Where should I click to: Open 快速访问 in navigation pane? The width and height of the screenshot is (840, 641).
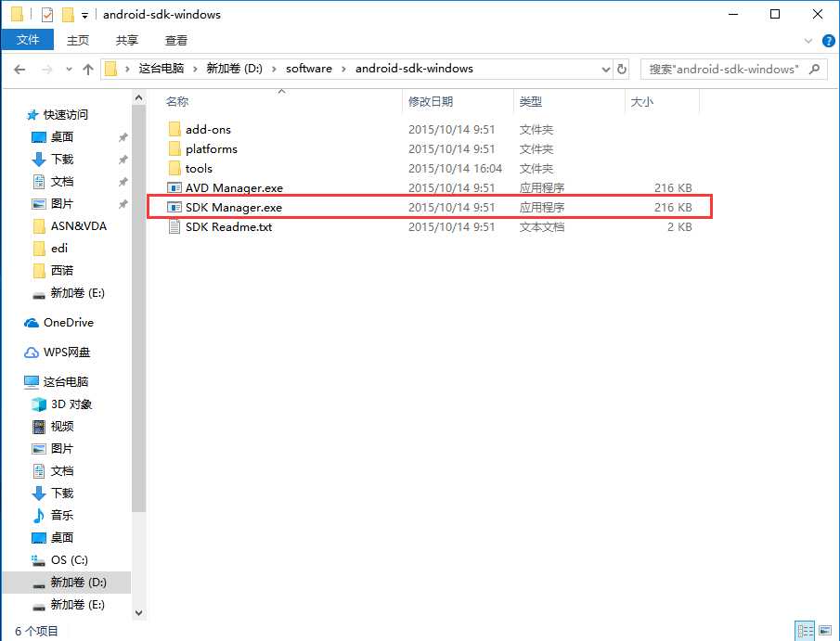(x=57, y=115)
